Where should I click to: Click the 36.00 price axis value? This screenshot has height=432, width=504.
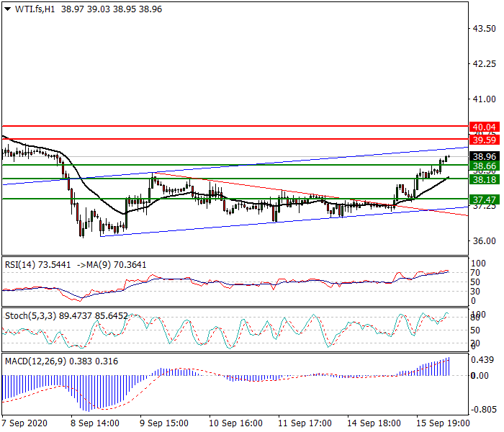coord(484,241)
